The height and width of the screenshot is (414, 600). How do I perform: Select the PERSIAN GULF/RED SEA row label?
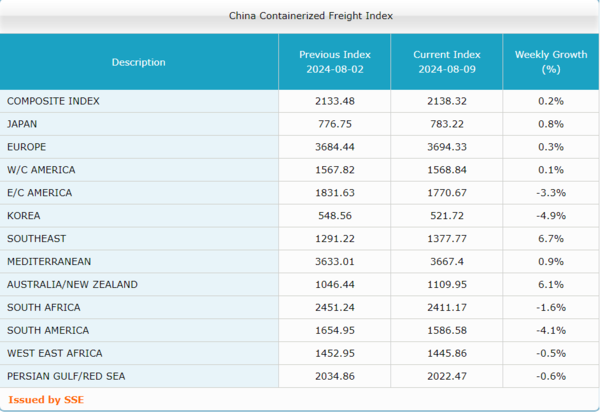pyautogui.click(x=66, y=376)
